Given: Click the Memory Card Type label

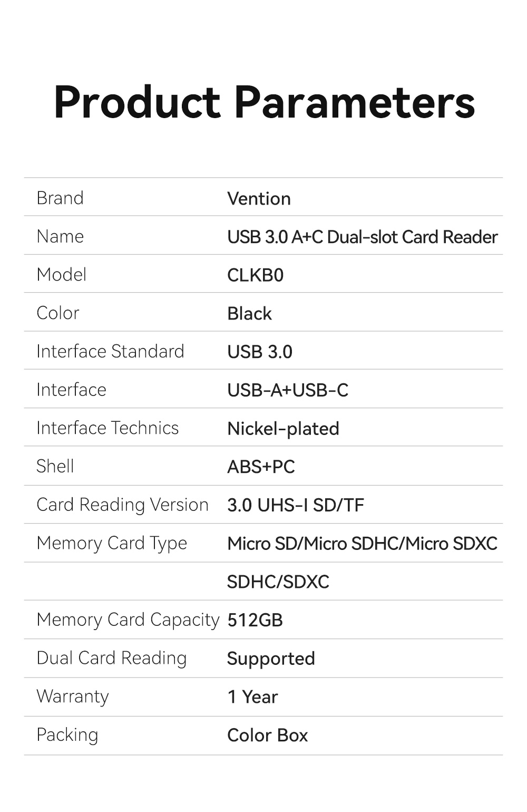Looking at the screenshot, I should pyautogui.click(x=112, y=544).
